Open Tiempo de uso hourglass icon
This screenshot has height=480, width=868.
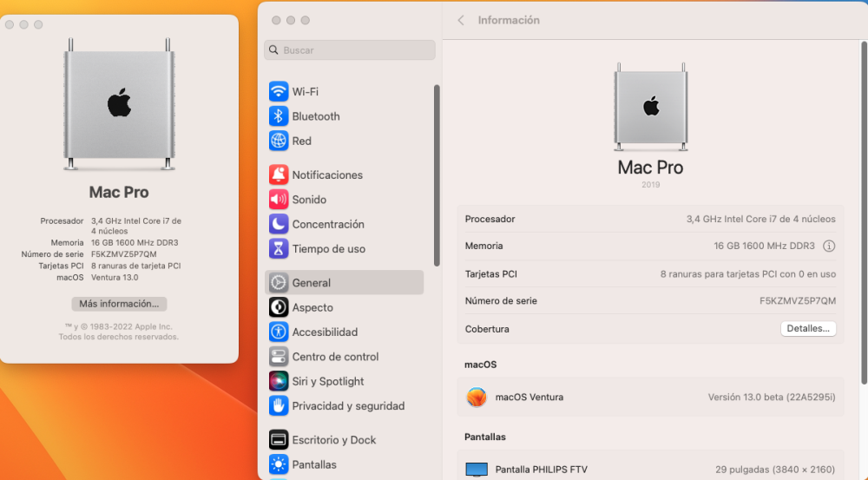coord(279,248)
